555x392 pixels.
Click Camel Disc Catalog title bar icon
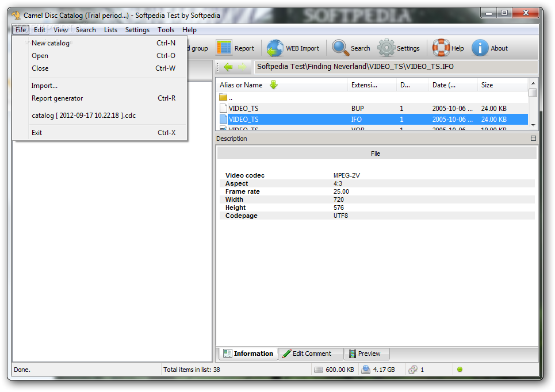pyautogui.click(x=16, y=15)
